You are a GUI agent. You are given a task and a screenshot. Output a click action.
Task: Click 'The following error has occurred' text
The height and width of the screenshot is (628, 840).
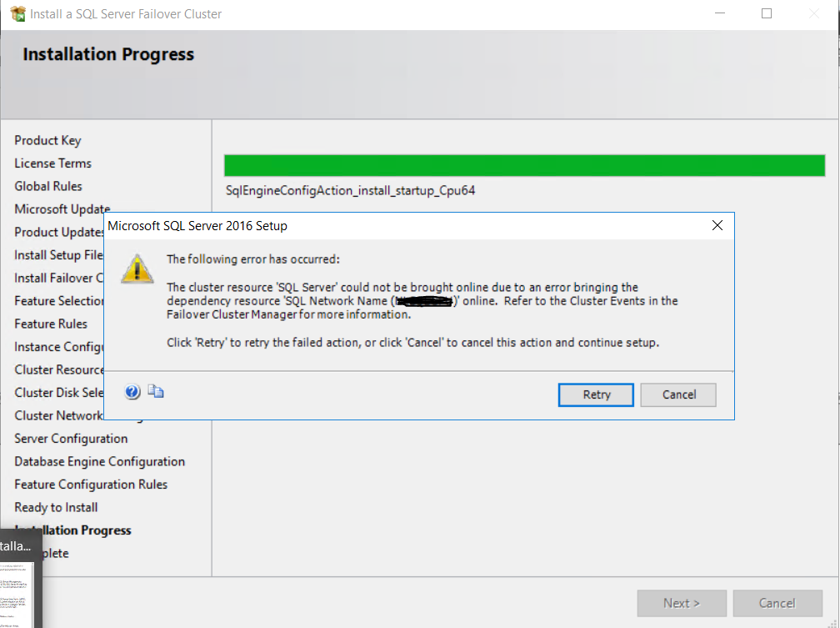click(253, 259)
